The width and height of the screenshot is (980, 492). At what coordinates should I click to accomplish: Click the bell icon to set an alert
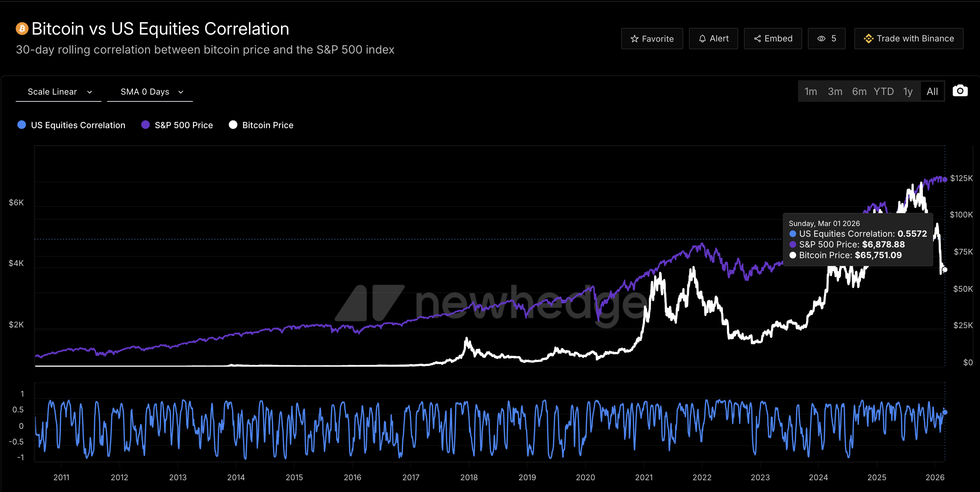tap(702, 39)
